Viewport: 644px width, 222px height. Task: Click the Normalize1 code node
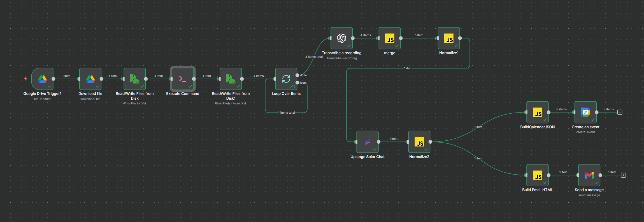[x=449, y=38]
